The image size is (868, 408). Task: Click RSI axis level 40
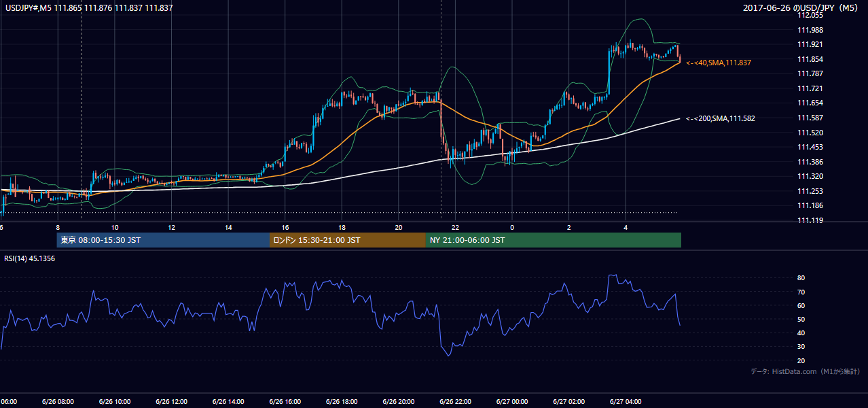click(x=801, y=333)
